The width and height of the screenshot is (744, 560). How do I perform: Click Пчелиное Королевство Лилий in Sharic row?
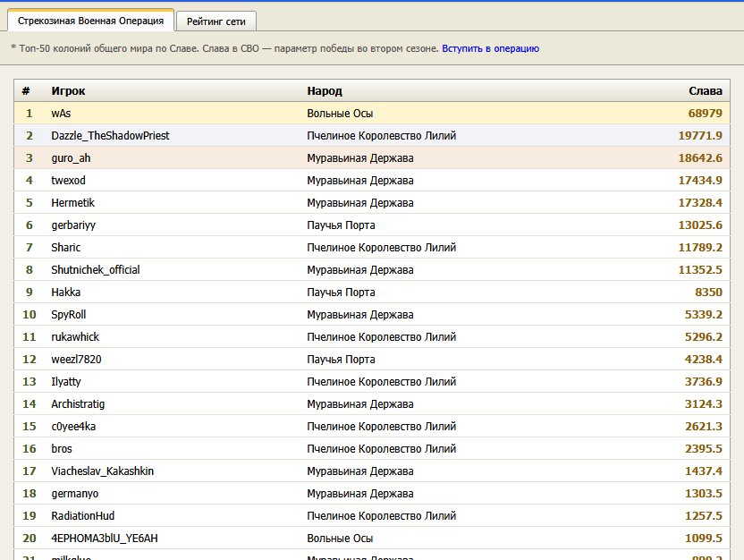click(x=382, y=247)
